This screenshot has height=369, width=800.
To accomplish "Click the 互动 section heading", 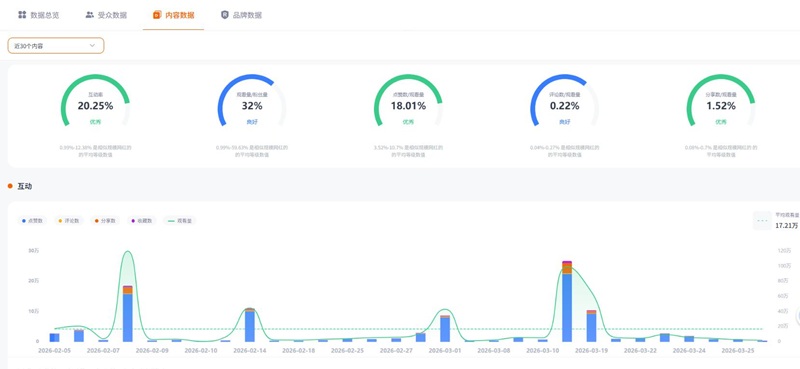I will click(24, 186).
